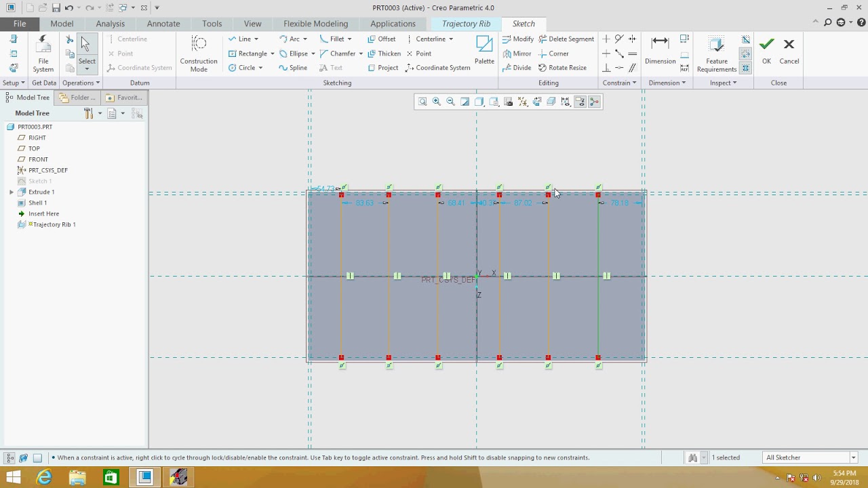Switch to the Model ribbon tab
The height and width of the screenshot is (488, 868).
point(62,24)
